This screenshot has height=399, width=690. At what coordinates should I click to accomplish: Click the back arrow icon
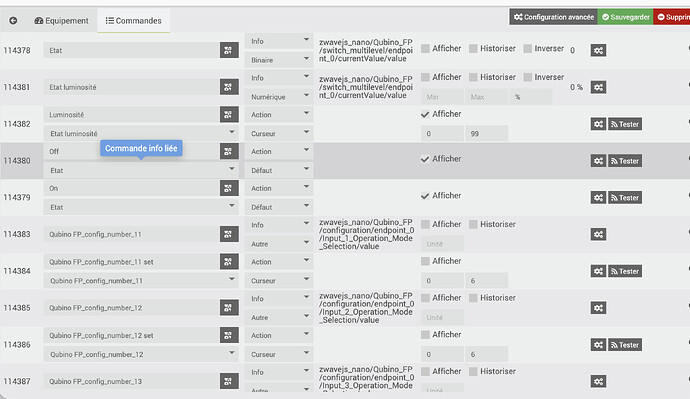click(x=13, y=21)
